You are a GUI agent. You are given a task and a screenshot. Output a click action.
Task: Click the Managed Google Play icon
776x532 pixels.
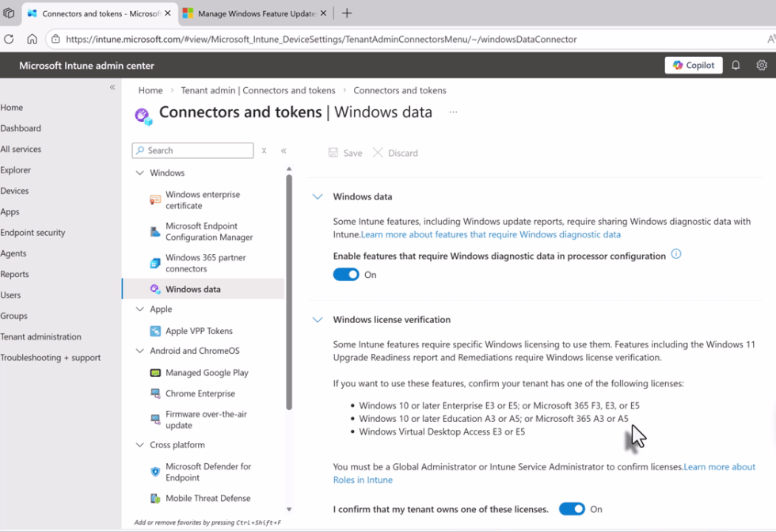point(155,373)
